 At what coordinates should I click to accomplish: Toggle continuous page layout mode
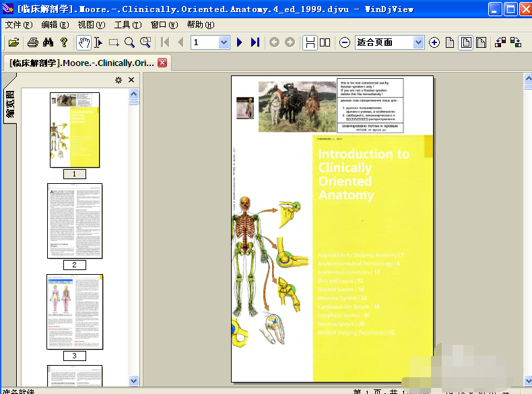[x=310, y=42]
